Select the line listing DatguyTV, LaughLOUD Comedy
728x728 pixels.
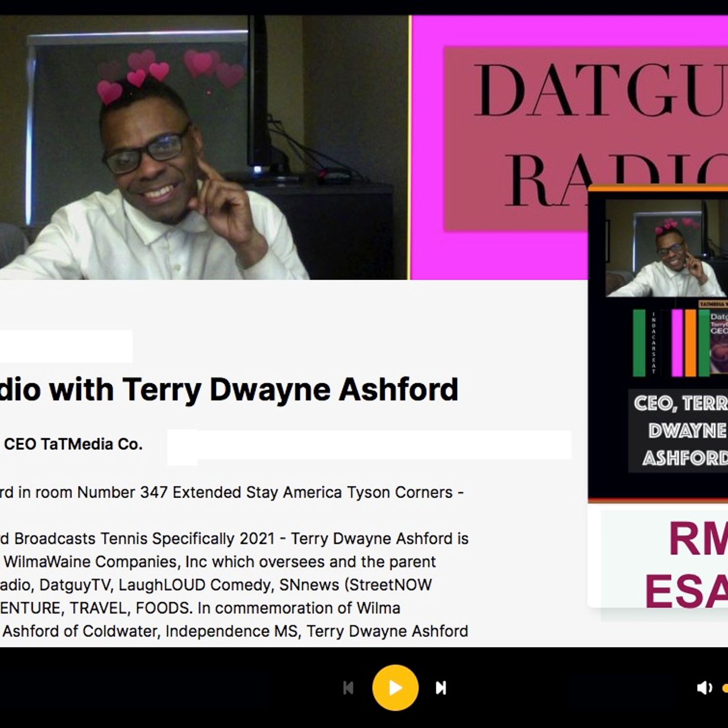tap(216, 585)
